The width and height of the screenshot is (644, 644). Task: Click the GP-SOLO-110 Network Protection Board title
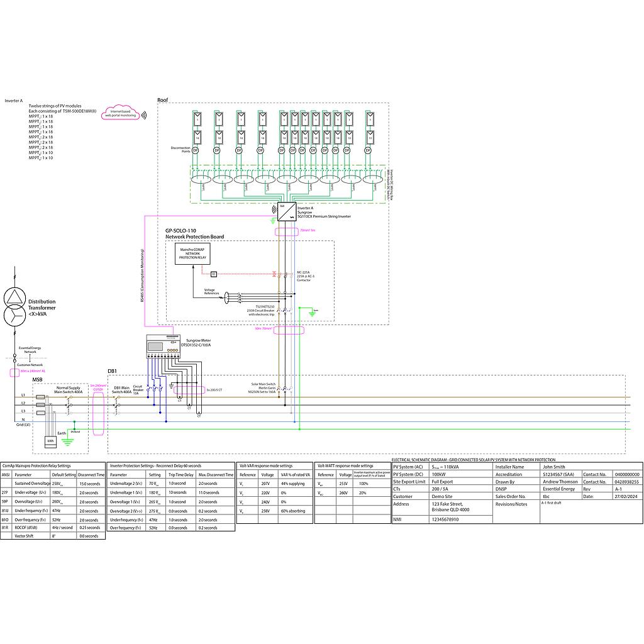(195, 234)
